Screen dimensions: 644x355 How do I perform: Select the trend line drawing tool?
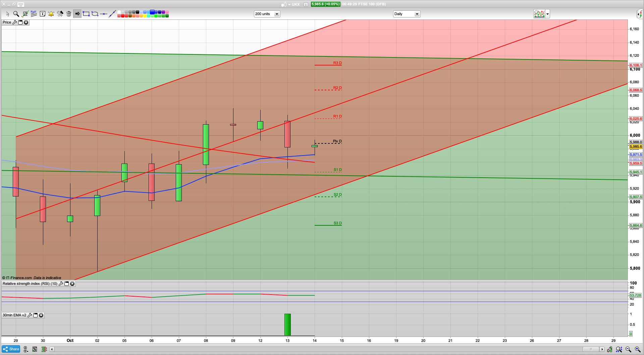click(112, 14)
